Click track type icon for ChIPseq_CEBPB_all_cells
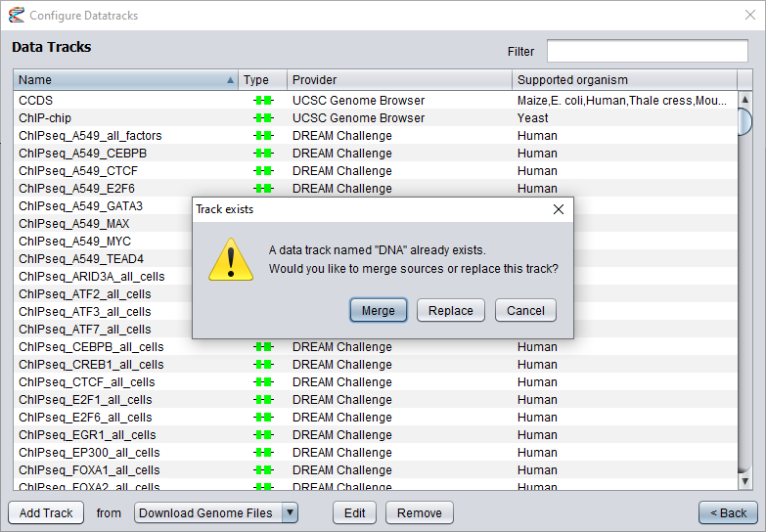Image resolution: width=766 pixels, height=532 pixels. [x=262, y=347]
